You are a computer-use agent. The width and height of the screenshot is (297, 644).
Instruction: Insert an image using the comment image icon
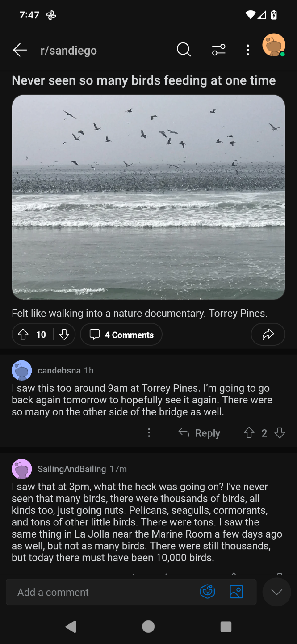236,592
